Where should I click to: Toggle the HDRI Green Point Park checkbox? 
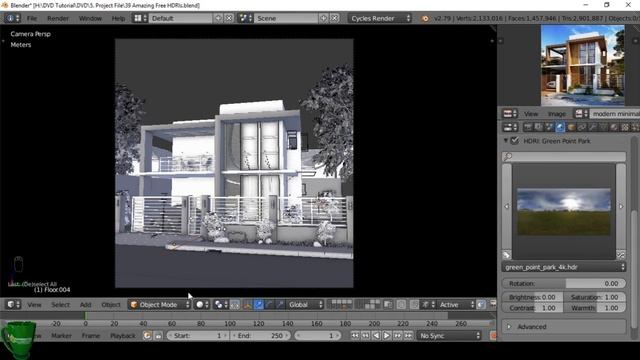point(515,141)
